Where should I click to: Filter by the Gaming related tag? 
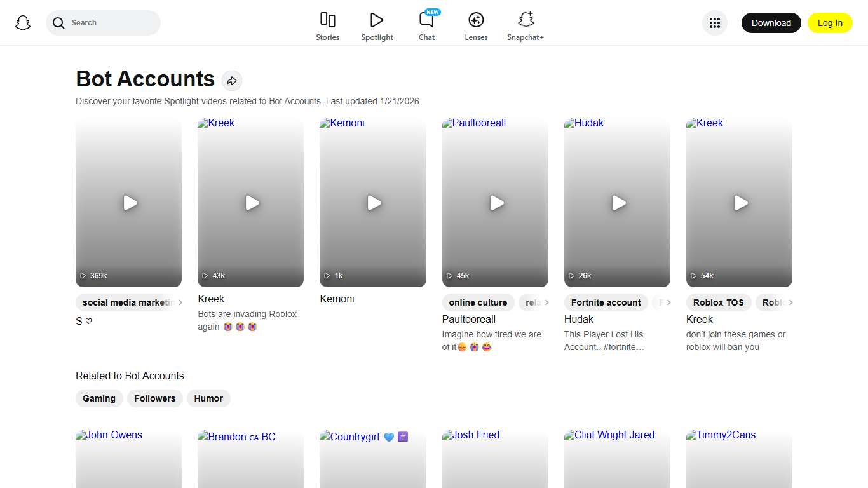(99, 398)
